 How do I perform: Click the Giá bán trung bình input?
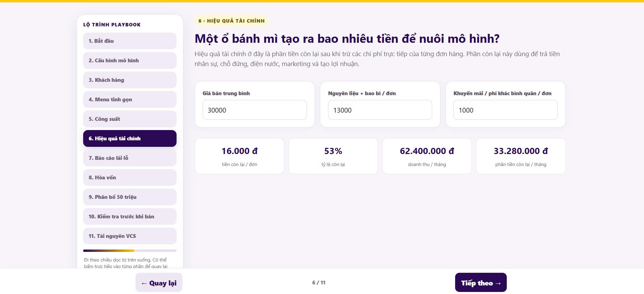point(255,110)
